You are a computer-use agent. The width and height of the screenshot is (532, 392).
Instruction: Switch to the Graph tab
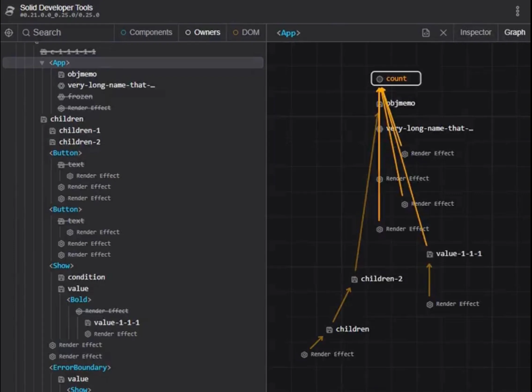[515, 33]
